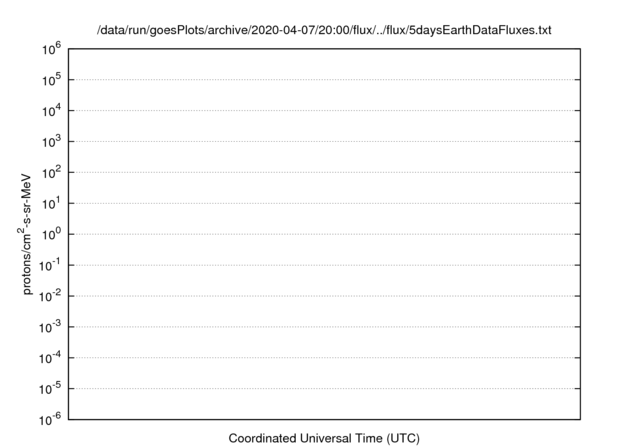
Task: Select the 10^-4 y-axis tick label
Action: click(x=50, y=358)
